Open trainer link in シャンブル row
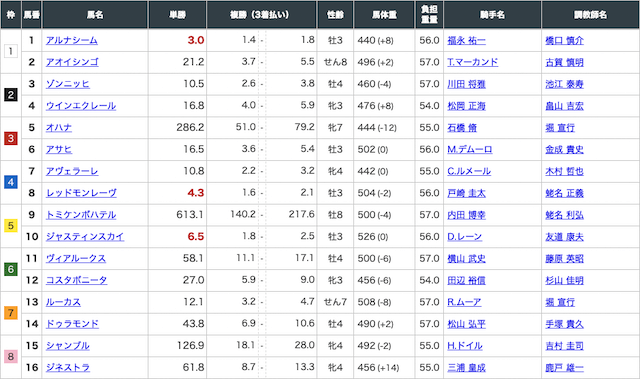The height and width of the screenshot is (379, 640). [564, 346]
